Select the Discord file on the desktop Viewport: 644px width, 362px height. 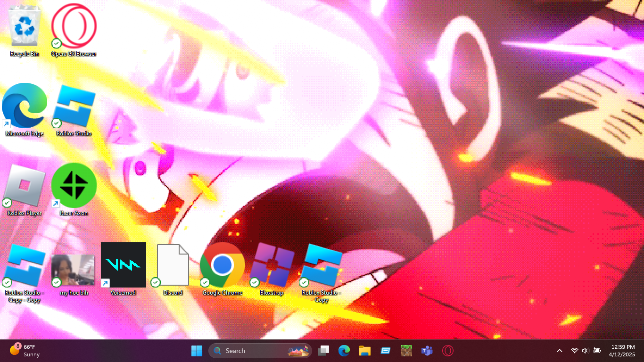[173, 270]
